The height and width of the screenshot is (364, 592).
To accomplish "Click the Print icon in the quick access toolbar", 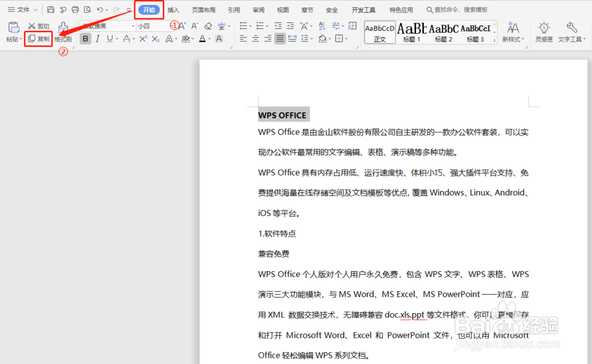I will click(x=75, y=10).
